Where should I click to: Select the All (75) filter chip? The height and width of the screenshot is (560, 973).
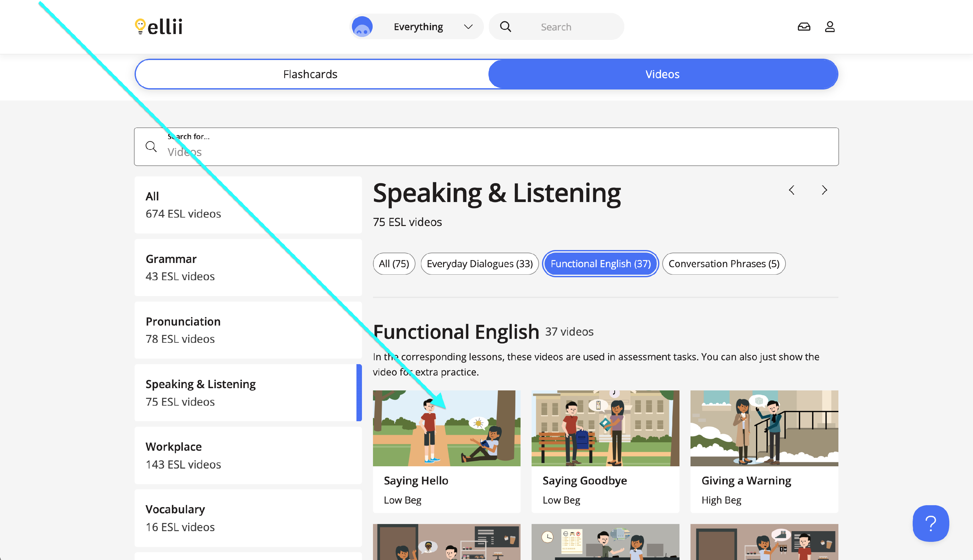(x=393, y=264)
